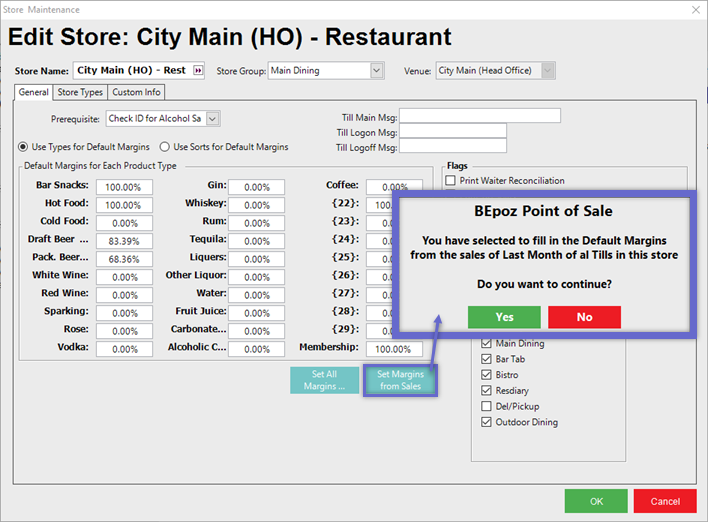Uncheck the Main Dining checkbox
Viewport: 708px width, 522px height.
(486, 343)
